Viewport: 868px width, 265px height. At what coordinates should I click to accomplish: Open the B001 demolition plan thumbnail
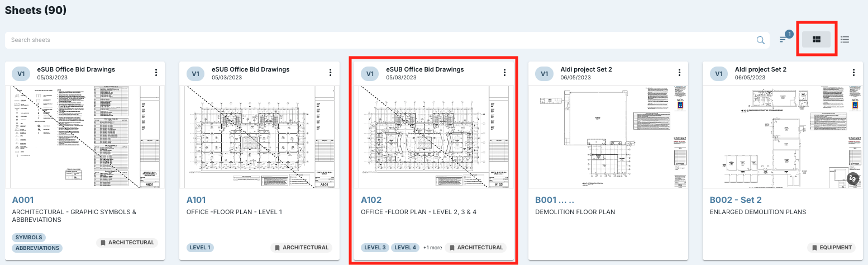(x=608, y=137)
